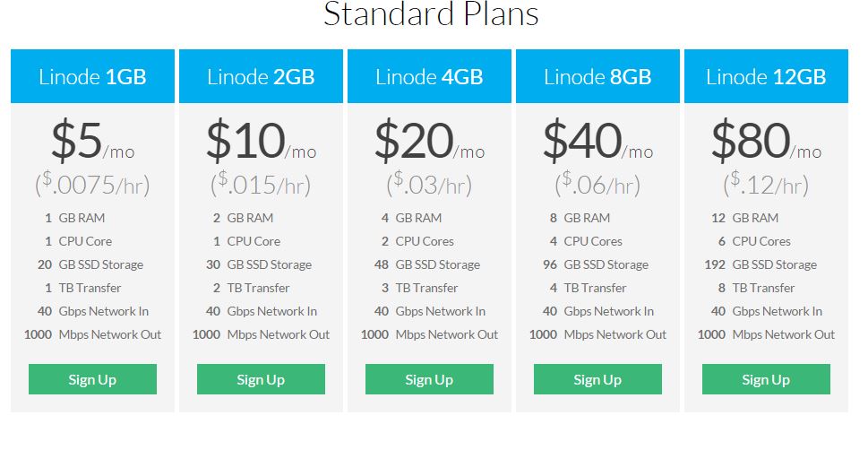This screenshot has width=868, height=450.
Task: Select the Linode 2GB plan header
Action: click(261, 76)
